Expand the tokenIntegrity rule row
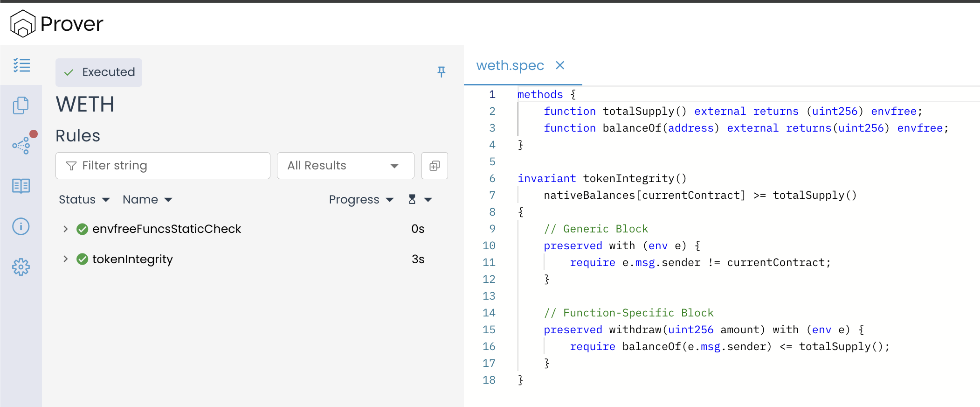This screenshot has width=980, height=407. click(66, 259)
